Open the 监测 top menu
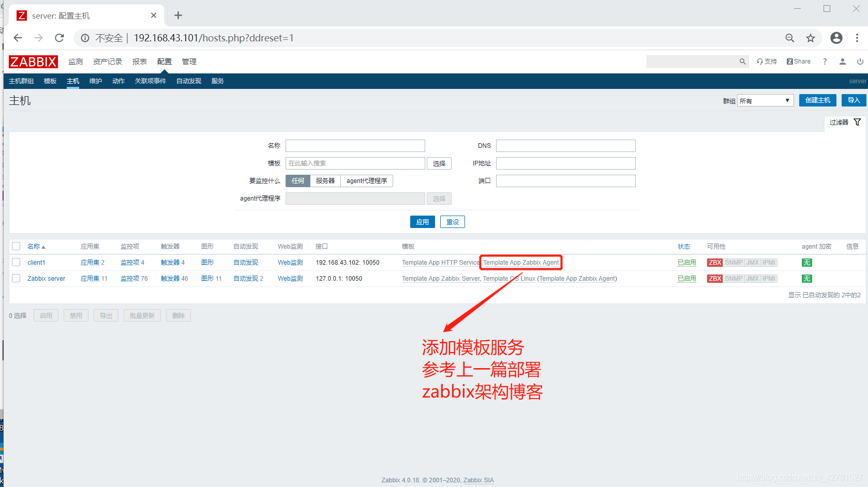The height and width of the screenshot is (487, 868). tap(76, 62)
